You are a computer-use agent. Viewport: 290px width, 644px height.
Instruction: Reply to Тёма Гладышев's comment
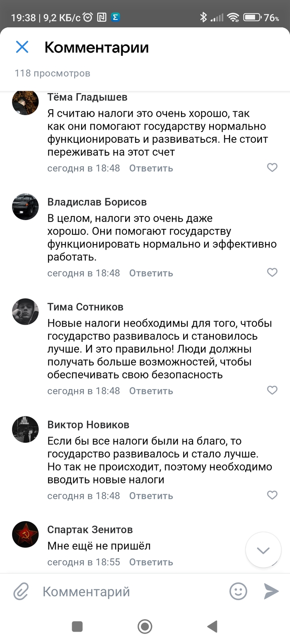[151, 168]
